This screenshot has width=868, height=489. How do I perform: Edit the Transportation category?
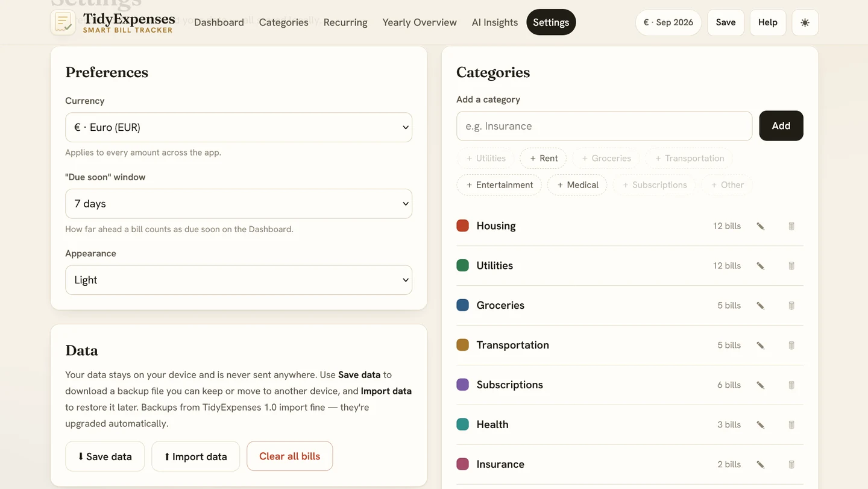tap(761, 345)
